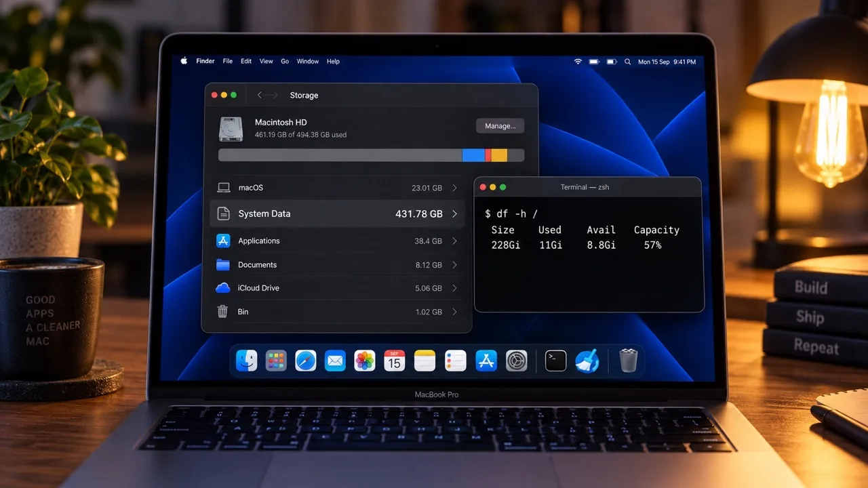Click the Mon 15 Sep 9:41 PM clock

pyautogui.click(x=667, y=62)
